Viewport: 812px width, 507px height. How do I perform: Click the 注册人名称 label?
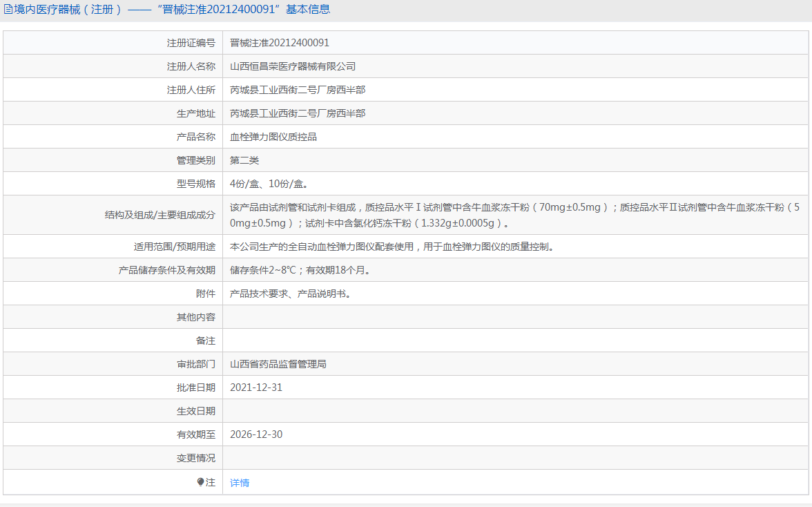click(191, 66)
